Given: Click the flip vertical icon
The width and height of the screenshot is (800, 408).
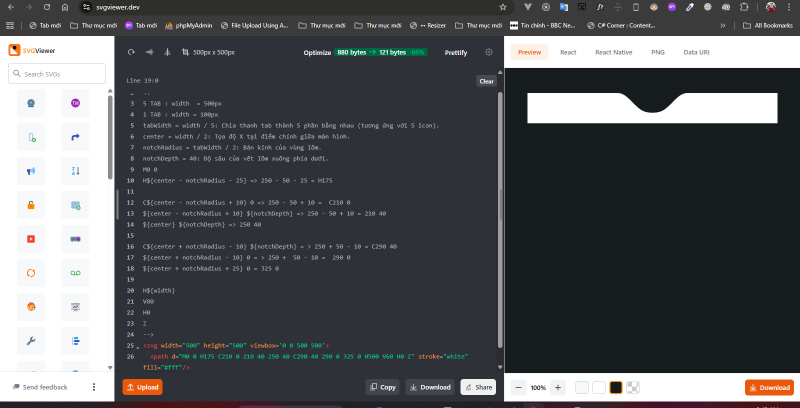Looking at the screenshot, I should pyautogui.click(x=166, y=52).
